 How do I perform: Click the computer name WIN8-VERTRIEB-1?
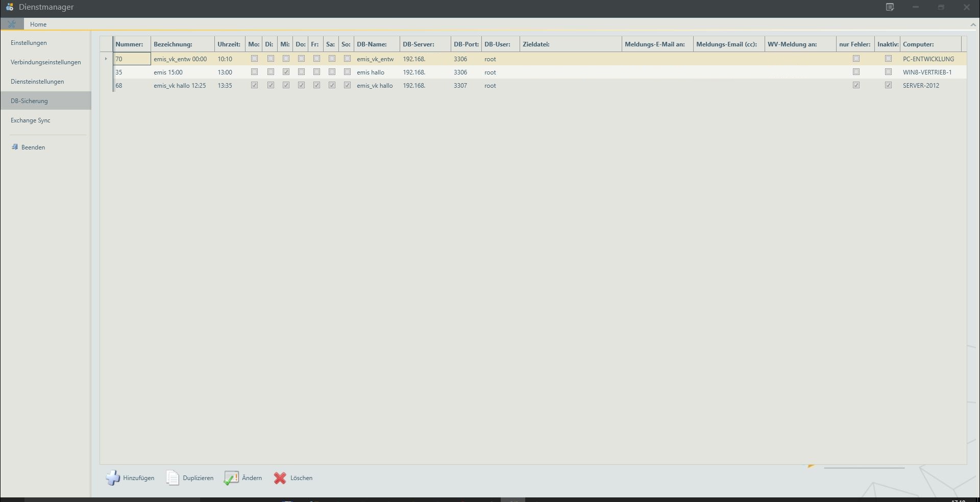(x=927, y=72)
